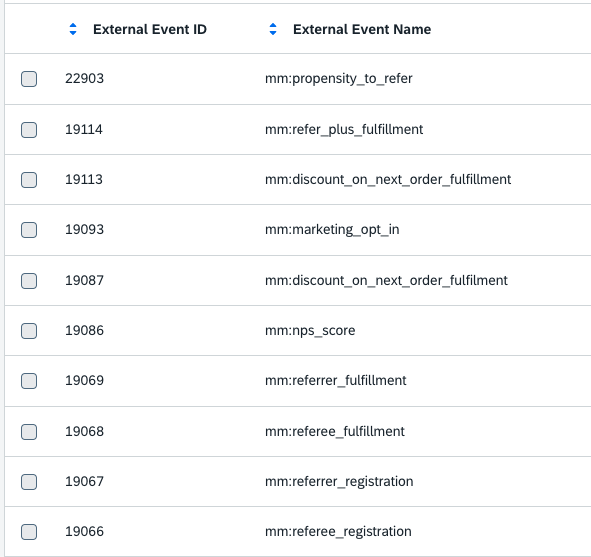Click event ID 19114 cell
The width and height of the screenshot is (591, 557).
click(x=84, y=130)
